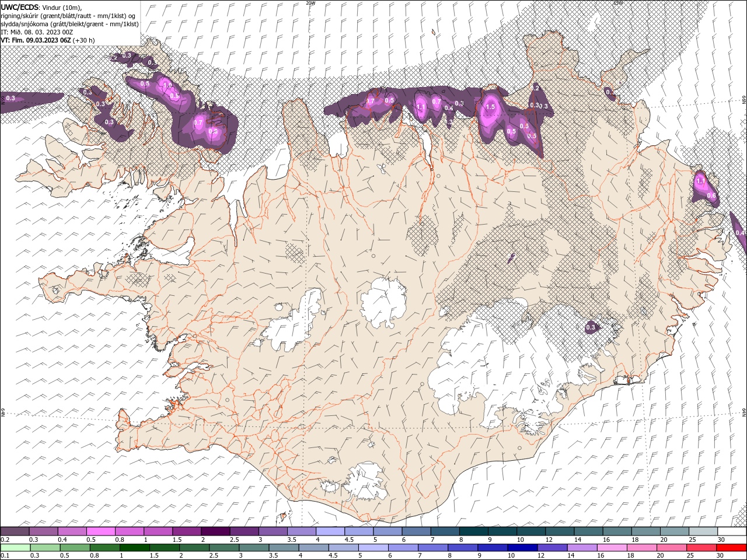
Task: Select the dark teal 8 snow swatch
Action: tap(473, 531)
